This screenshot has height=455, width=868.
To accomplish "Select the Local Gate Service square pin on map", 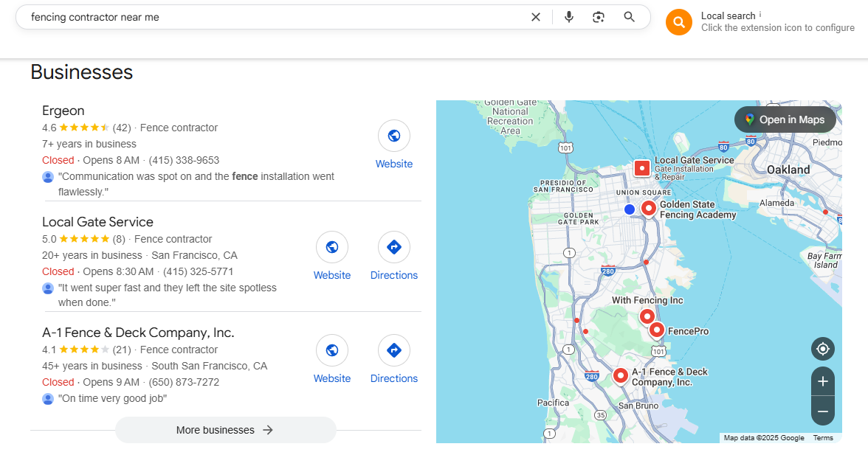I will pos(642,167).
